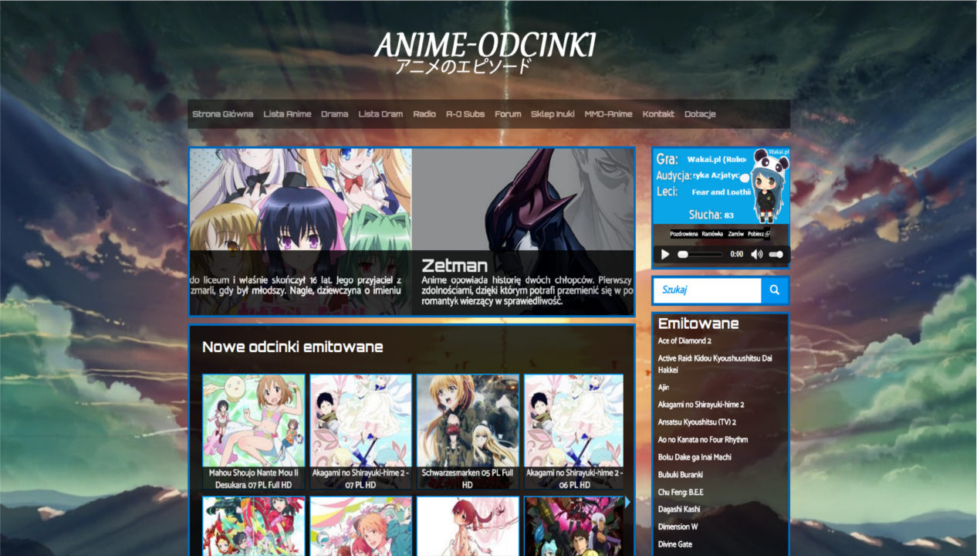Image resolution: width=980 pixels, height=556 pixels.
Task: Open Mahou Shoujo Nante Mou Ii Desukara 07 thumbnail
Action: pos(254,432)
